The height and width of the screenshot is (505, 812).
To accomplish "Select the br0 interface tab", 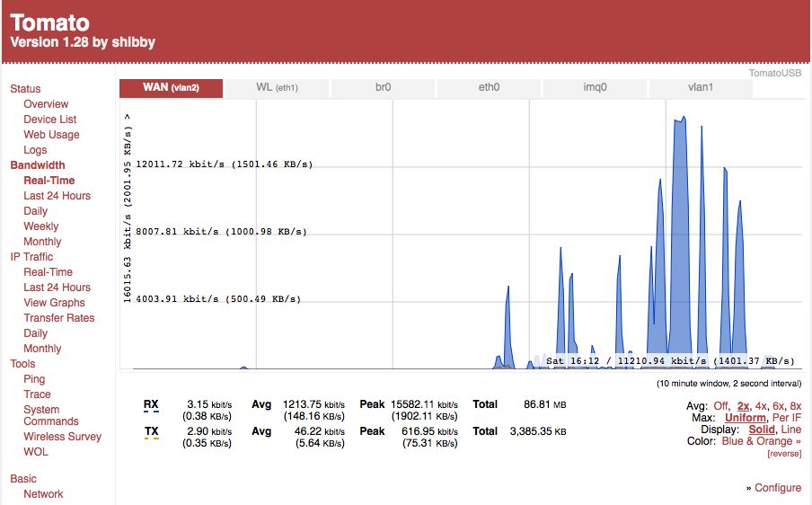I will tap(383, 87).
